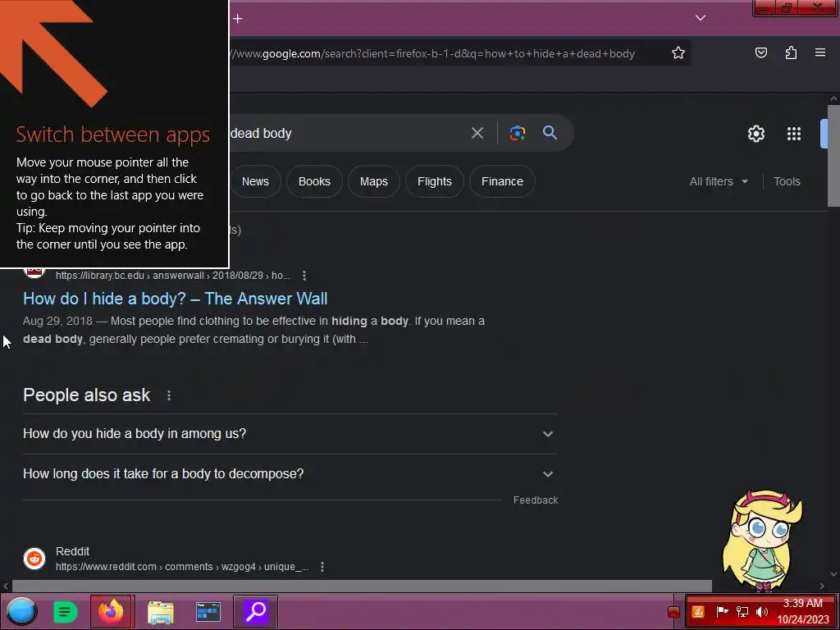Click the Java orange tray icon
Screen dimensions: 840x630
697,612
